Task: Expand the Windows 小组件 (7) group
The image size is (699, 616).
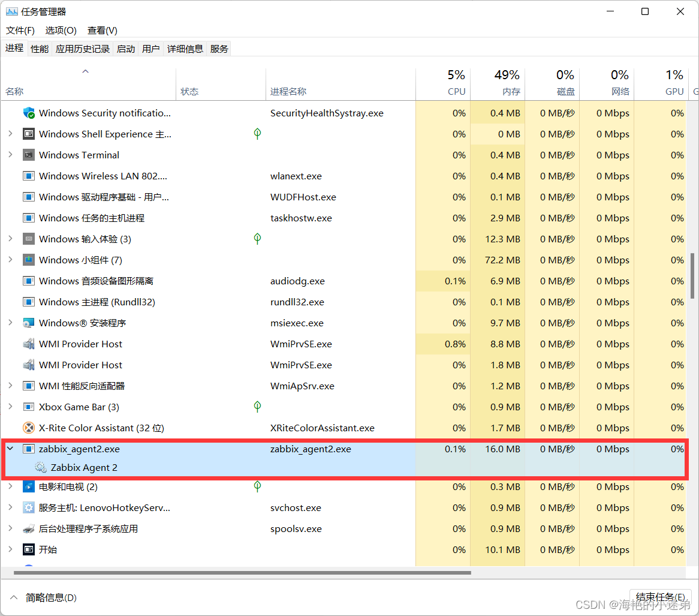Action: click(x=10, y=259)
